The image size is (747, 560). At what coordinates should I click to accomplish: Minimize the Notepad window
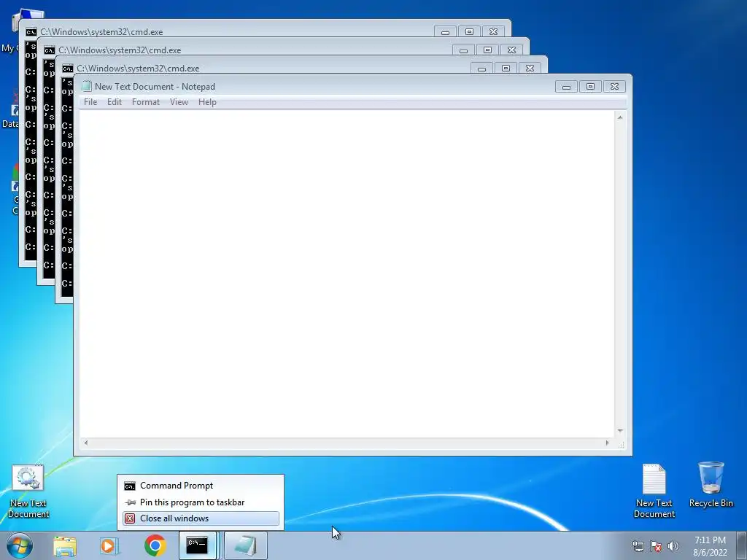pyautogui.click(x=566, y=87)
